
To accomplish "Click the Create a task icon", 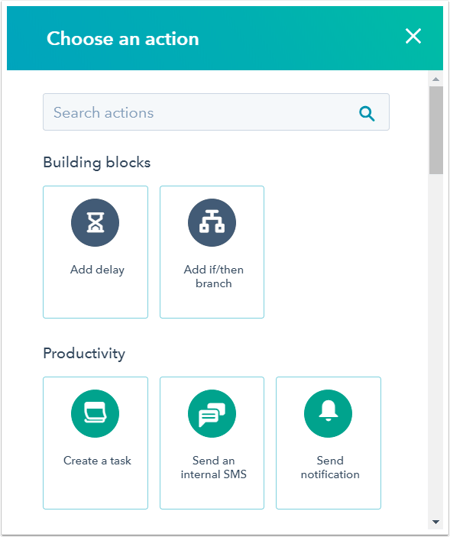I will (95, 413).
